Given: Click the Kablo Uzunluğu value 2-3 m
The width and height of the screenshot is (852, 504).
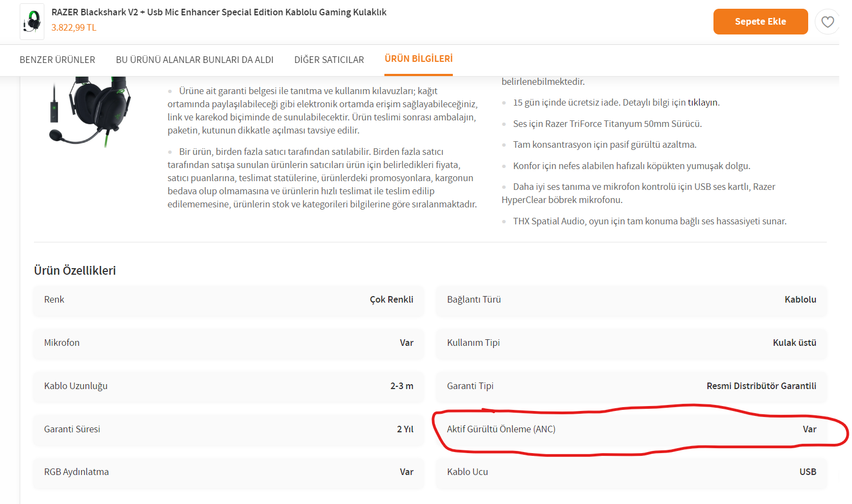Looking at the screenshot, I should pyautogui.click(x=402, y=386).
